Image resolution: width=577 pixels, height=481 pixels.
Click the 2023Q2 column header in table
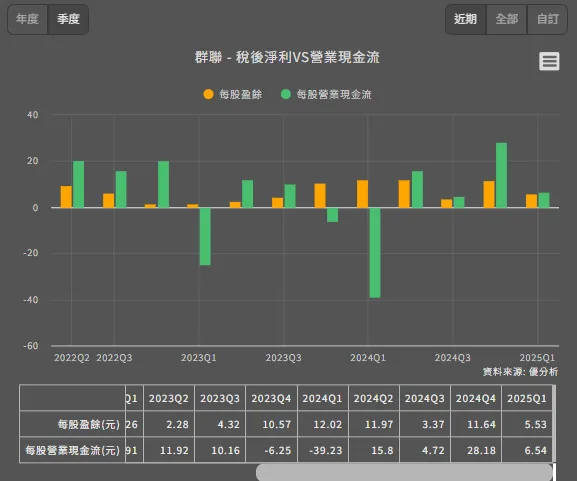169,398
